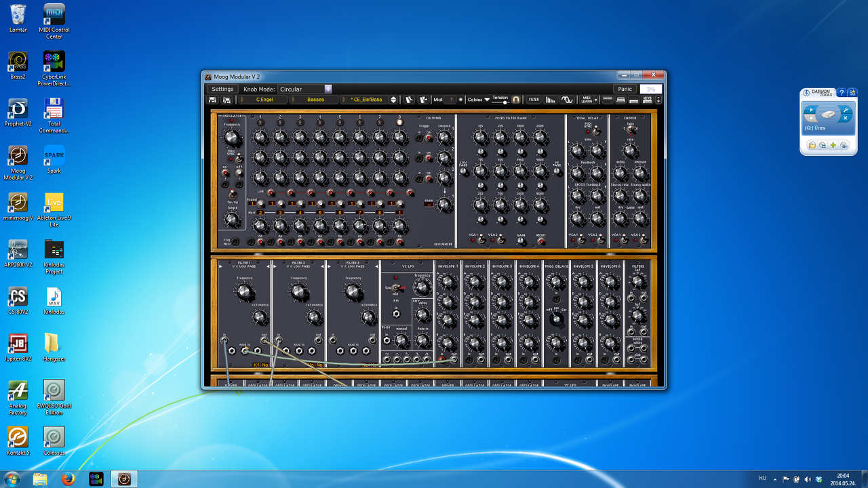Click the Tension slider in the toolbar
868x488 pixels.
(500, 102)
